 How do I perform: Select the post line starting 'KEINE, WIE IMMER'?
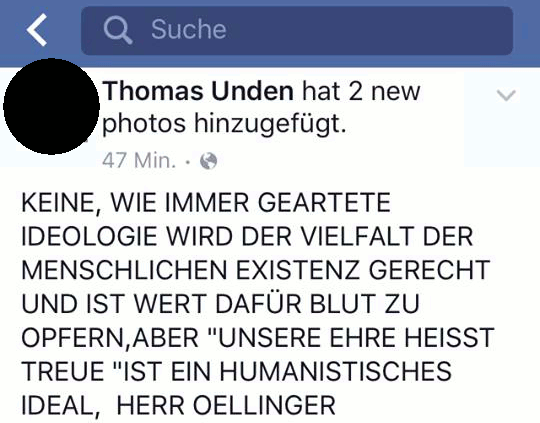click(206, 203)
